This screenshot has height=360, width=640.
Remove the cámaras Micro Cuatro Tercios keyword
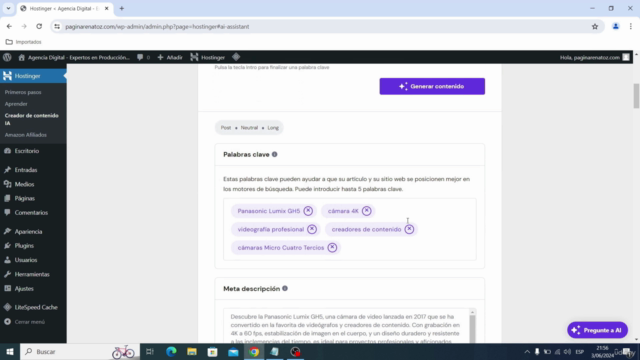(332, 247)
